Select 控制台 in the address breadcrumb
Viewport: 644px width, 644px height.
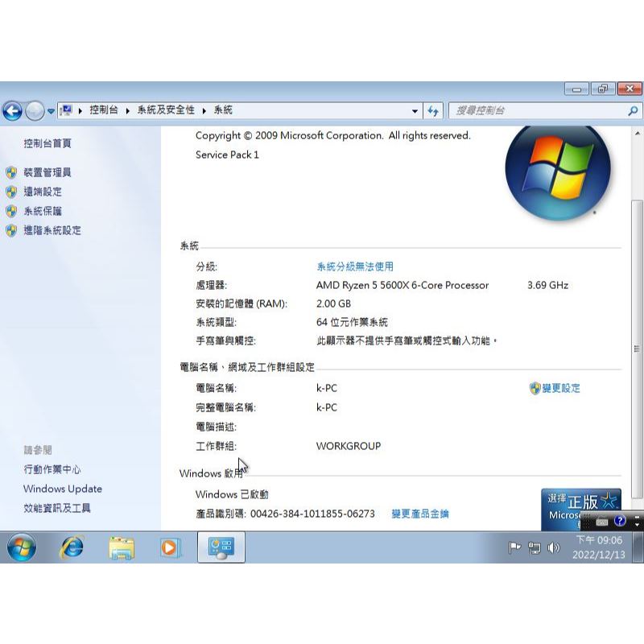(x=104, y=110)
